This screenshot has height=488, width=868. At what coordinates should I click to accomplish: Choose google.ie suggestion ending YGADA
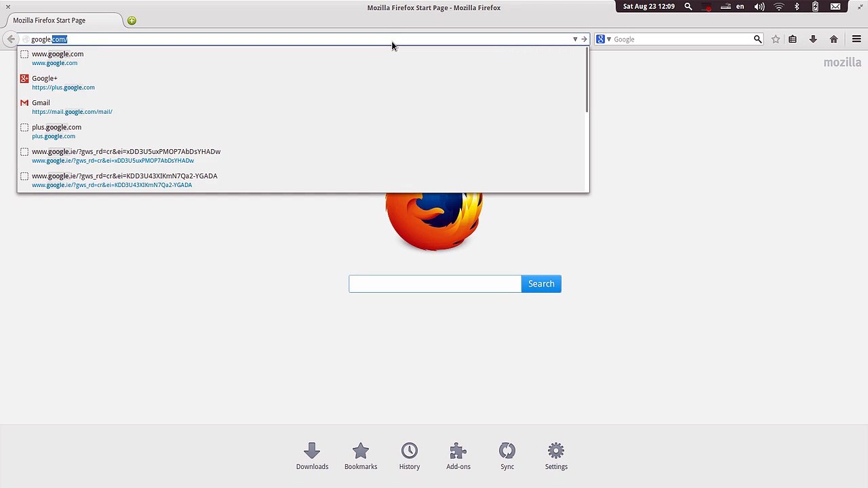300,180
